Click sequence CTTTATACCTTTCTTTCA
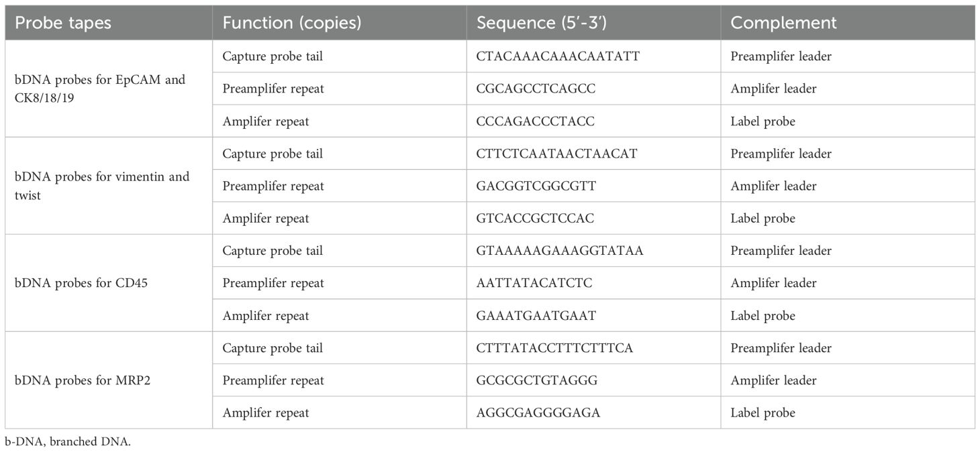The height and width of the screenshot is (452, 980). [x=555, y=348]
